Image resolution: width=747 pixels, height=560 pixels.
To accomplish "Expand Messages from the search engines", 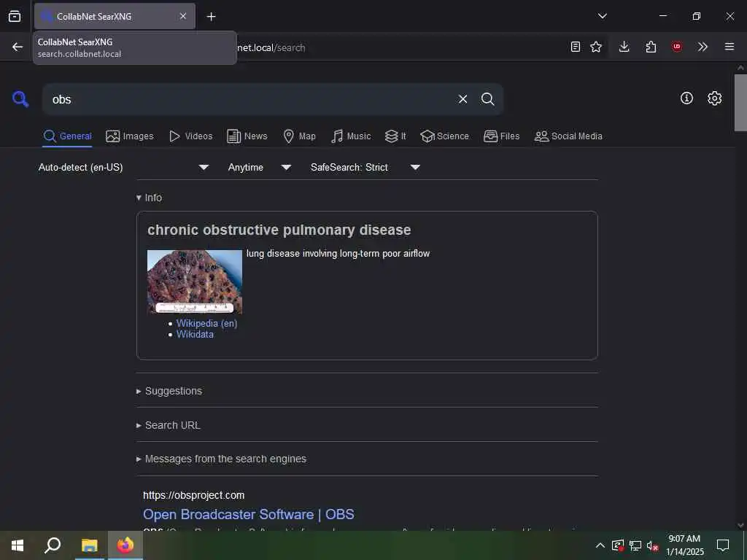I will point(221,459).
